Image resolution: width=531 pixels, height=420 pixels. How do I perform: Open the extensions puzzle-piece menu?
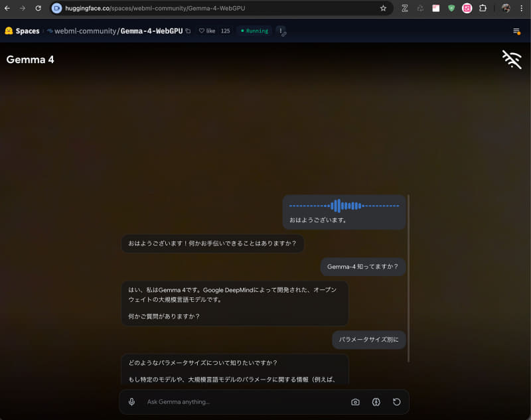click(483, 9)
